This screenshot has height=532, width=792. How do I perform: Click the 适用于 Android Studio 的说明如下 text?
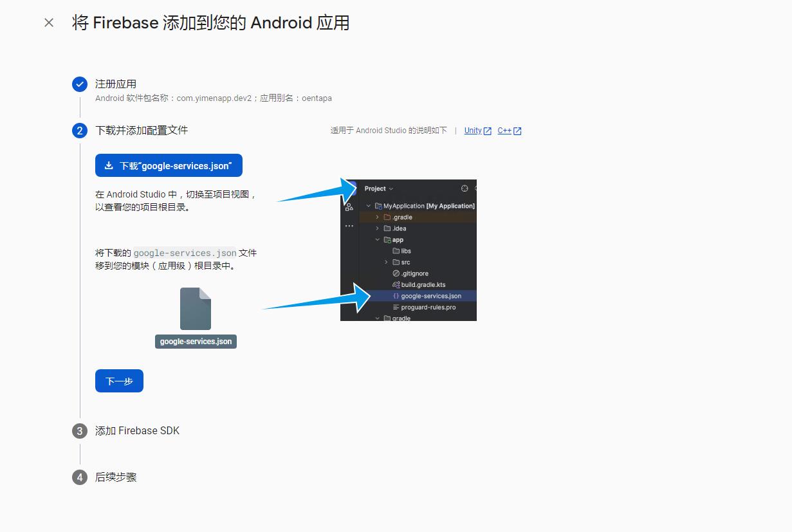click(389, 131)
